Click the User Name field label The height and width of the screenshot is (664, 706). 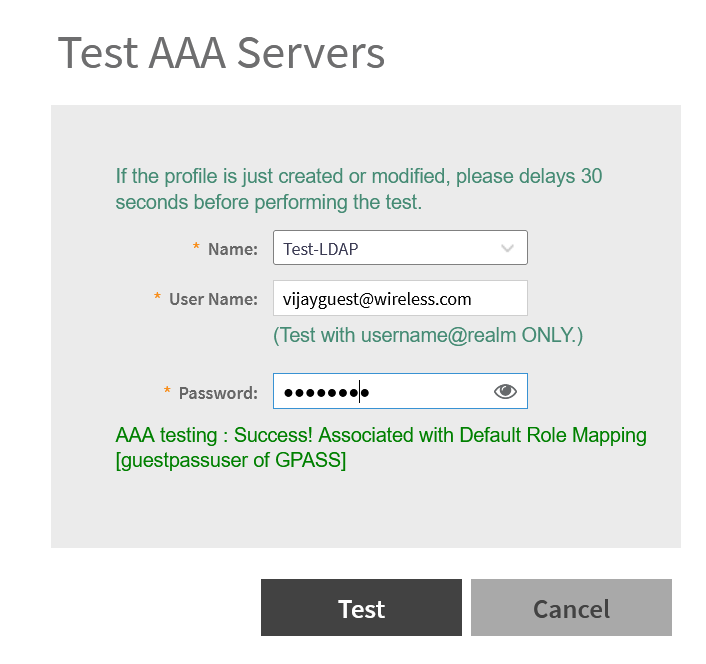tap(213, 299)
